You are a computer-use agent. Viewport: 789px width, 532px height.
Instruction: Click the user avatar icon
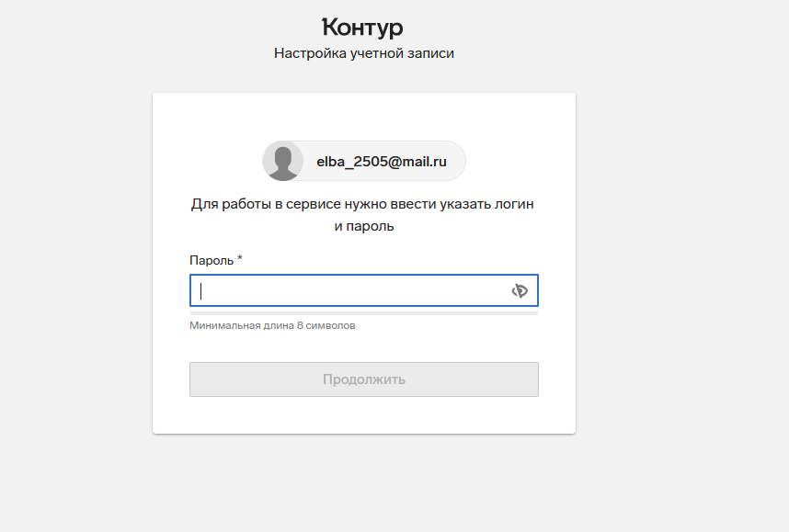click(x=283, y=161)
